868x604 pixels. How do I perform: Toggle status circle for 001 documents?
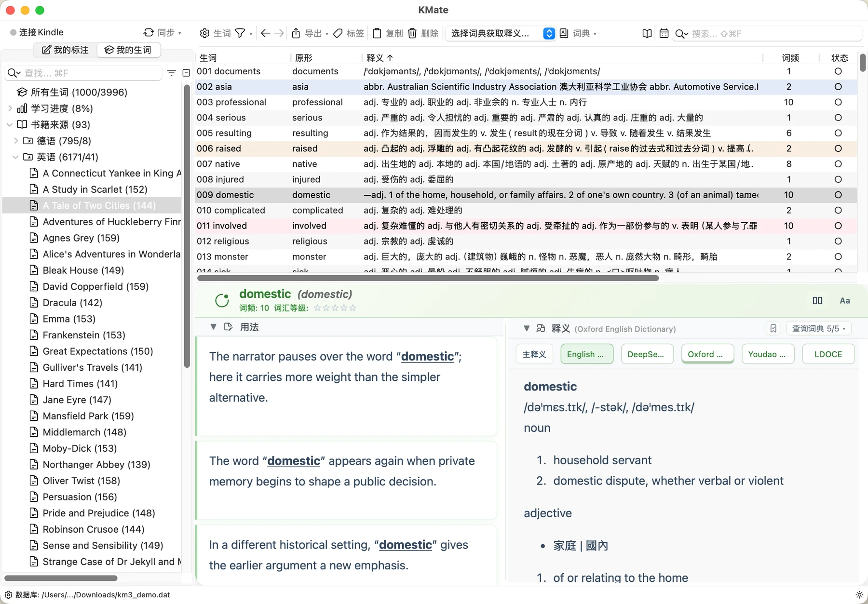838,71
